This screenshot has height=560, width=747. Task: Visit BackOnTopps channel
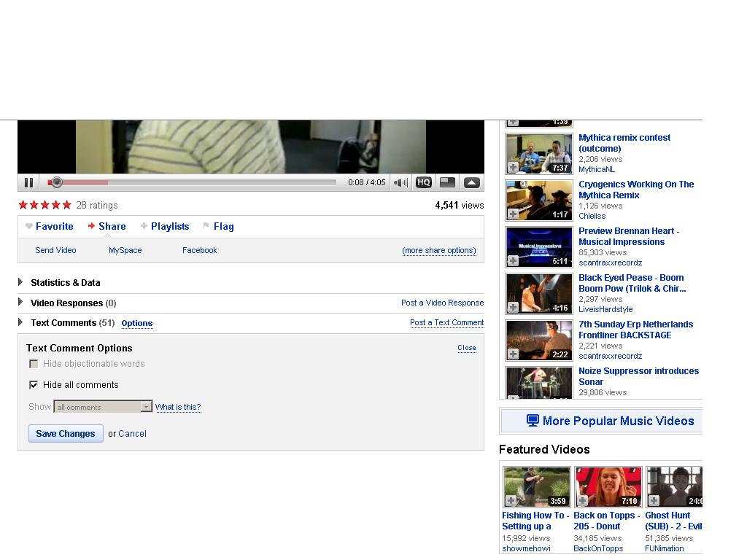598,548
